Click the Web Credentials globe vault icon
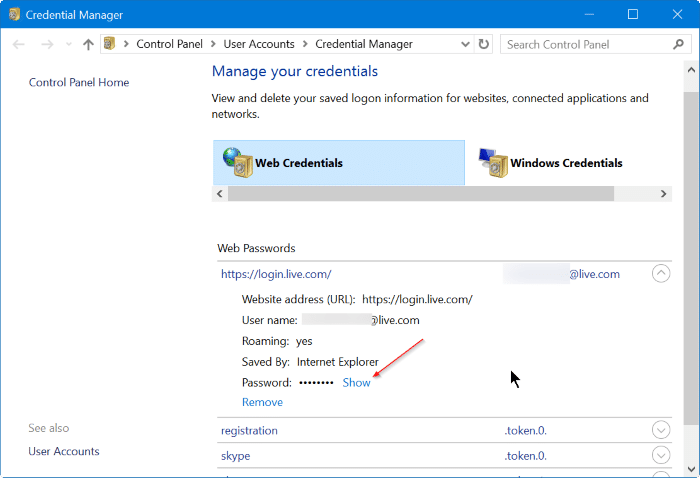 (238, 162)
